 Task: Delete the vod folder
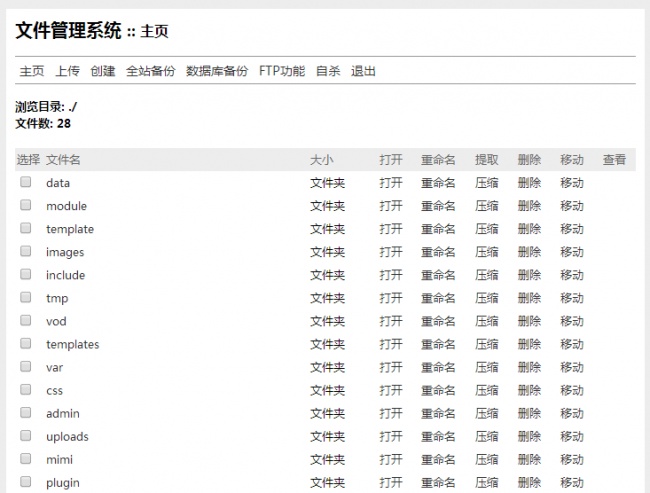pyautogui.click(x=529, y=321)
